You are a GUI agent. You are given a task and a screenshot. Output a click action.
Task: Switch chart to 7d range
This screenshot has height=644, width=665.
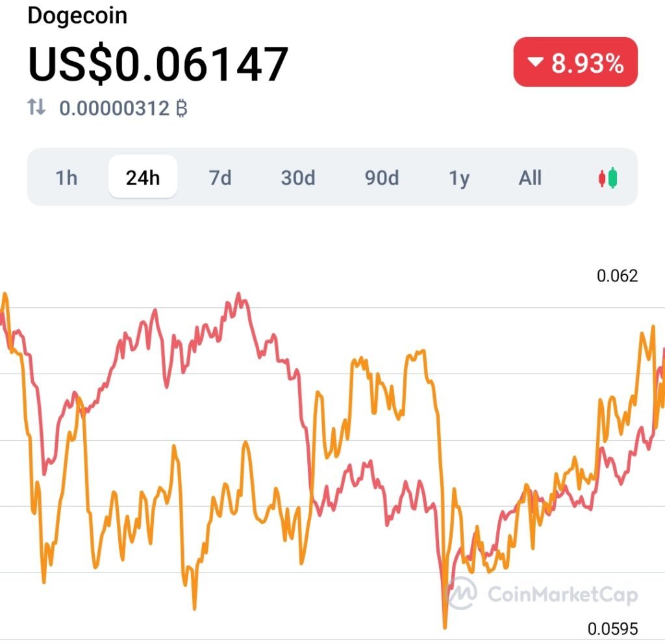click(x=220, y=177)
